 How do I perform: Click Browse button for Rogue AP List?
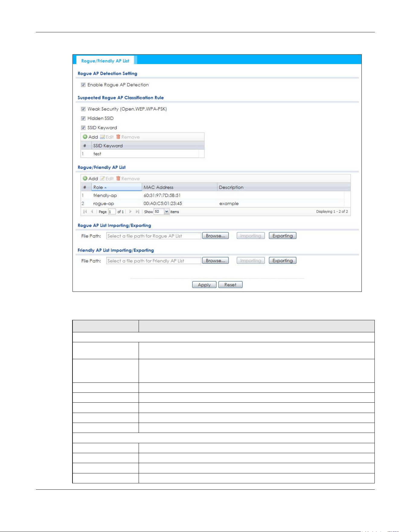215,236
